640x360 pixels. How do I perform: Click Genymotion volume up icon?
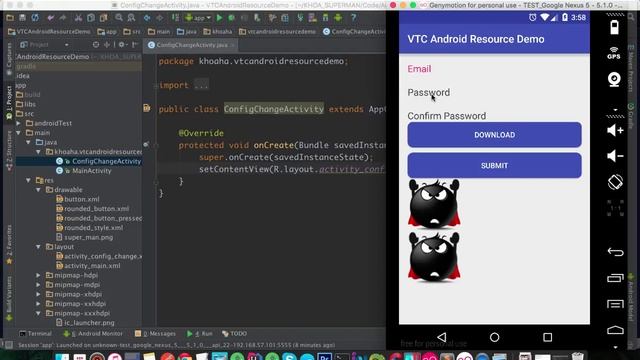point(615,131)
